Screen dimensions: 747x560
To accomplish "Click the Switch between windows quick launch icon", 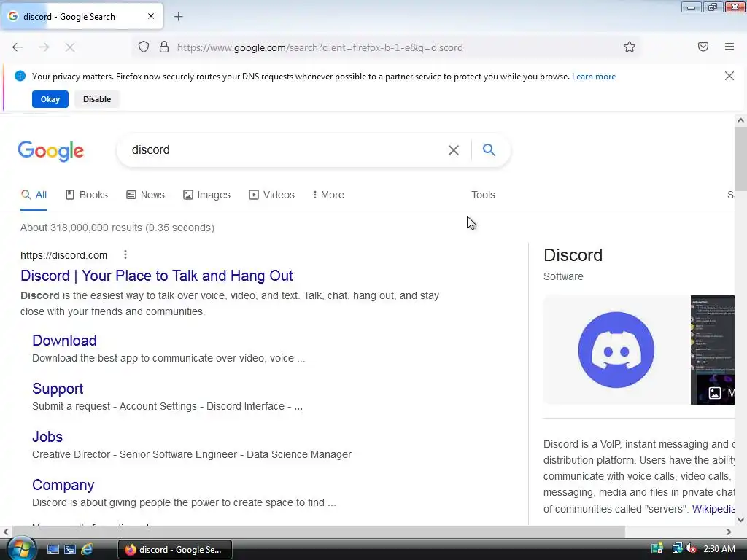I will (70, 550).
